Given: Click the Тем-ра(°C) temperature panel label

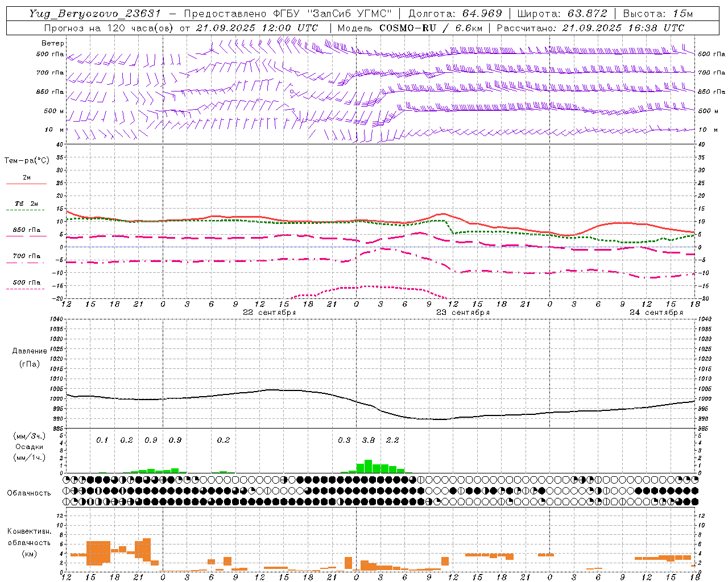Looking at the screenshot, I should 27,161.
